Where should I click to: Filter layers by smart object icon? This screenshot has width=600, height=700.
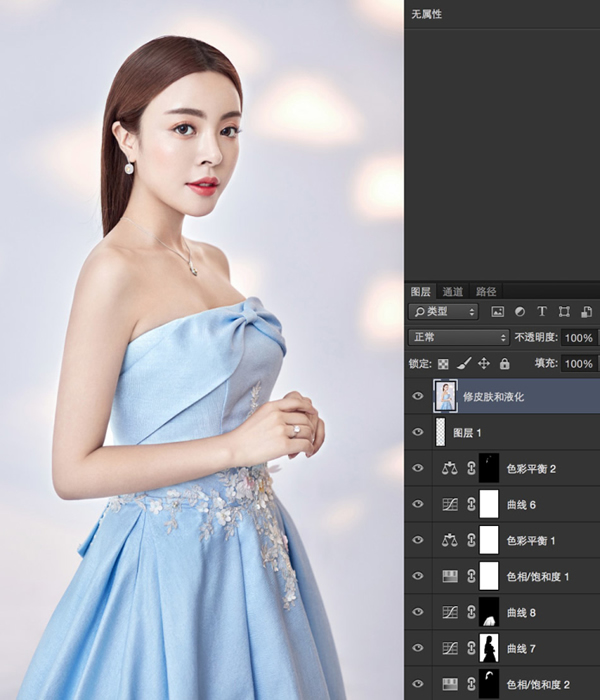point(586,312)
